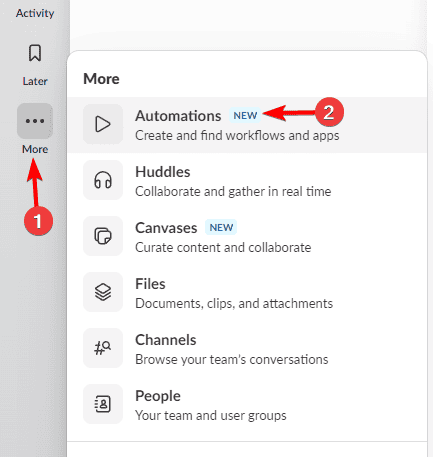This screenshot has width=433, height=457.
Task: Click the Canvases stacked pages icon
Action: point(103,236)
